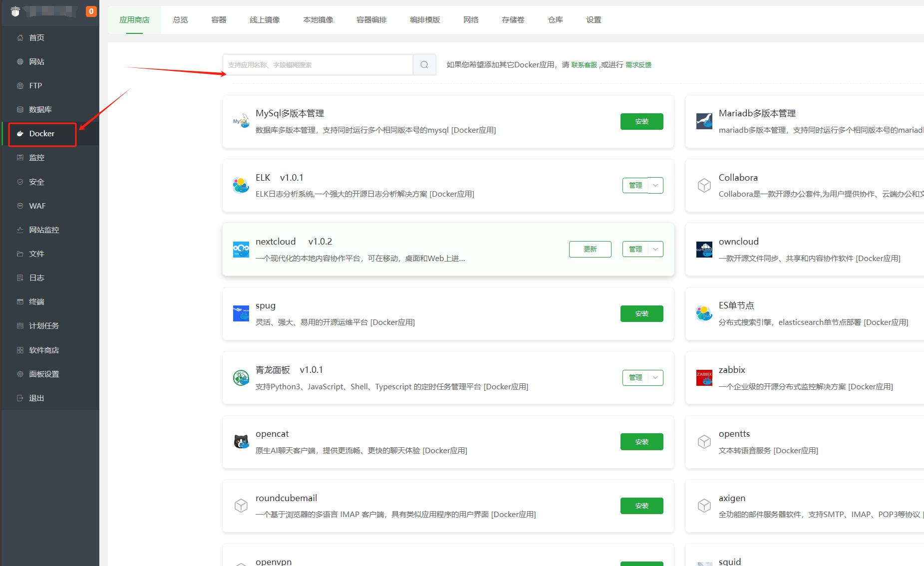Click the roundcubemail cube icon
The height and width of the screenshot is (566, 924).
241,506
